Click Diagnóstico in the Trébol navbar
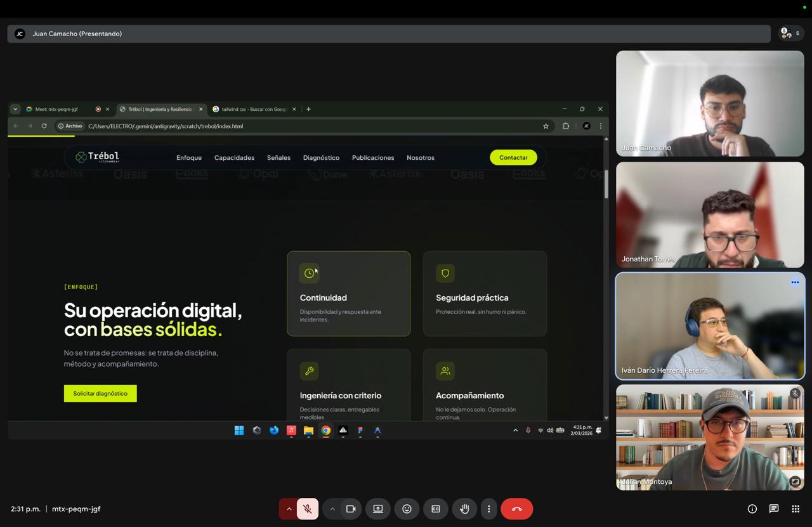Image resolution: width=812 pixels, height=527 pixels. 321,157
